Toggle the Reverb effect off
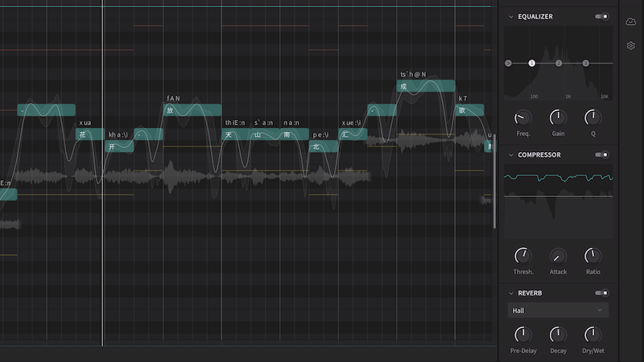Image resolution: width=644 pixels, height=362 pixels. [x=601, y=293]
